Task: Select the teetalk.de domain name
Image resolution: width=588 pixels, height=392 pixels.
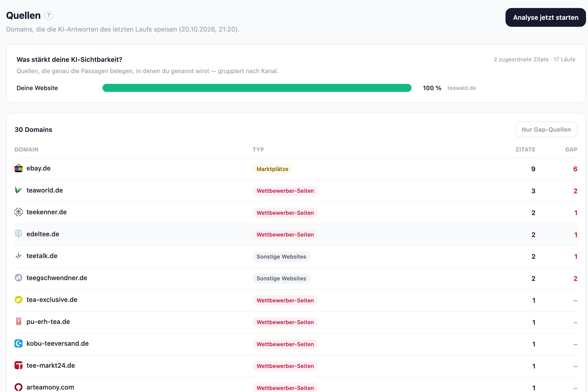Action: click(x=42, y=256)
